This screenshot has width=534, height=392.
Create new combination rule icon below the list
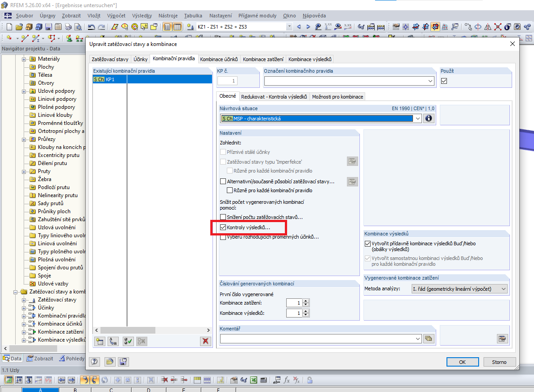click(100, 341)
